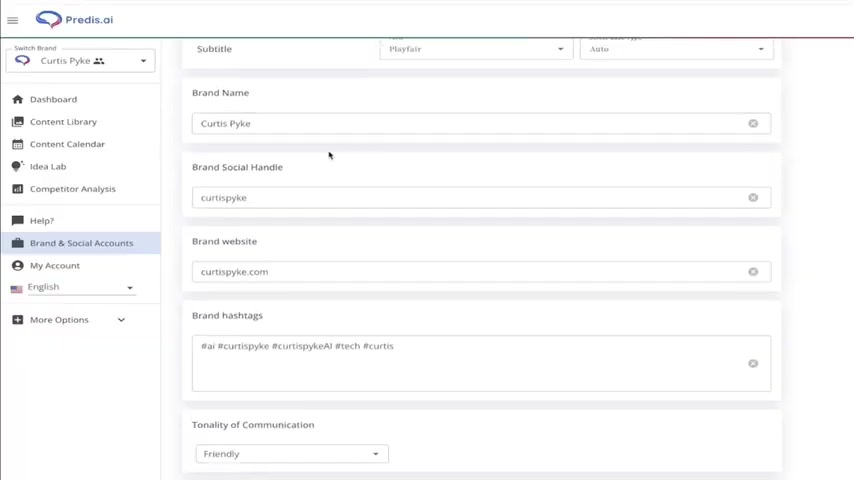The height and width of the screenshot is (480, 854).
Task: Click the Brand Social Handle field
Action: coord(481,198)
